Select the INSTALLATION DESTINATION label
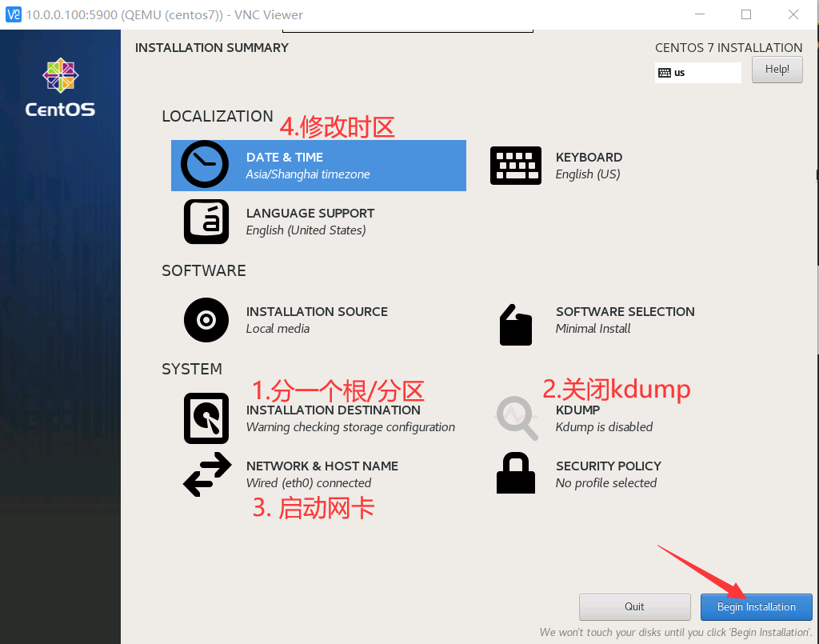The width and height of the screenshot is (819, 644). click(x=334, y=410)
